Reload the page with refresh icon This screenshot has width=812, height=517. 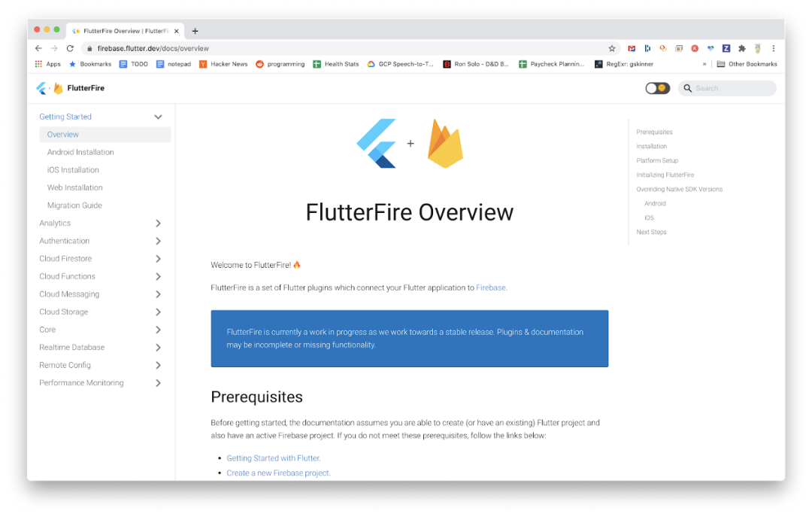pyautogui.click(x=70, y=48)
